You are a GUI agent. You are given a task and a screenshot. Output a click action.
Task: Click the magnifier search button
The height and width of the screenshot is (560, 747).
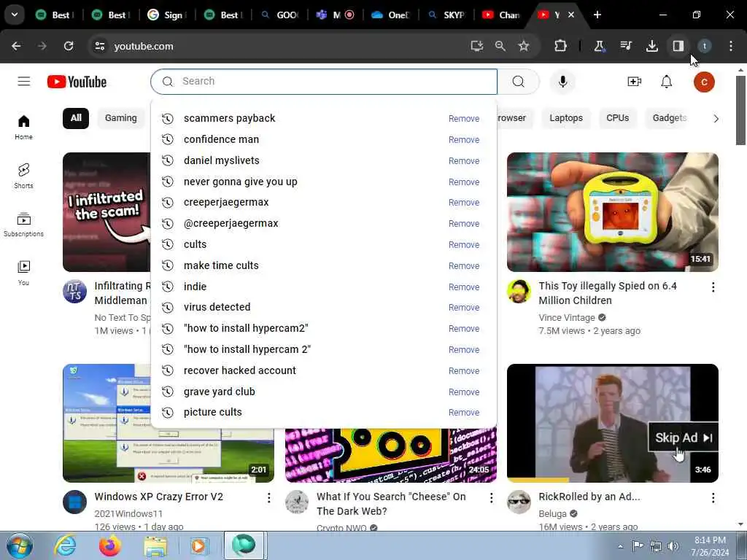pyautogui.click(x=519, y=82)
